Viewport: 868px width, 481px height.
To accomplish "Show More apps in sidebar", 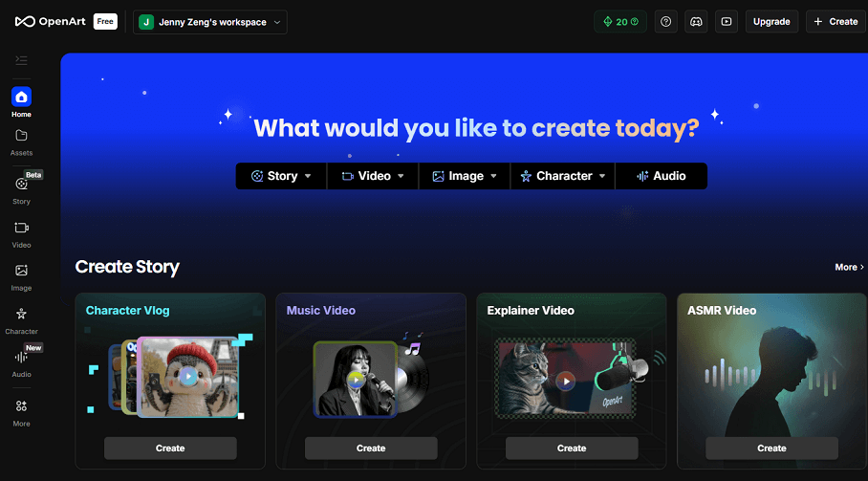I will (x=21, y=413).
